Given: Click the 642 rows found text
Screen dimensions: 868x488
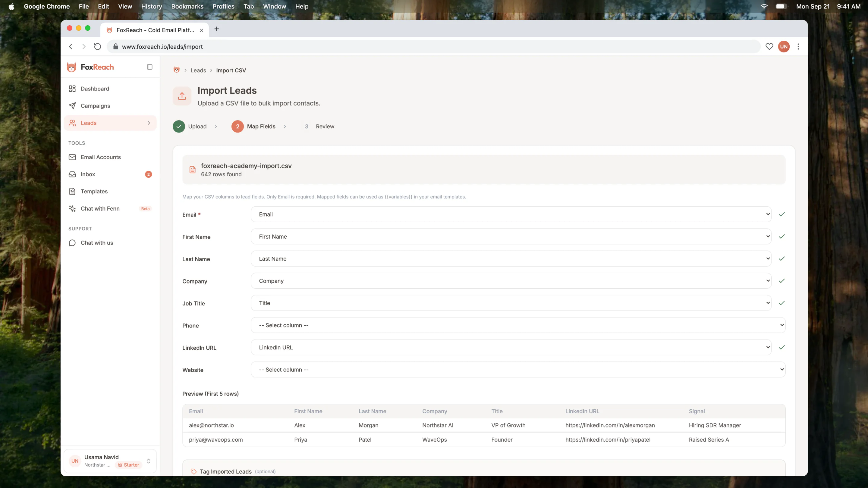Looking at the screenshot, I should (x=221, y=174).
